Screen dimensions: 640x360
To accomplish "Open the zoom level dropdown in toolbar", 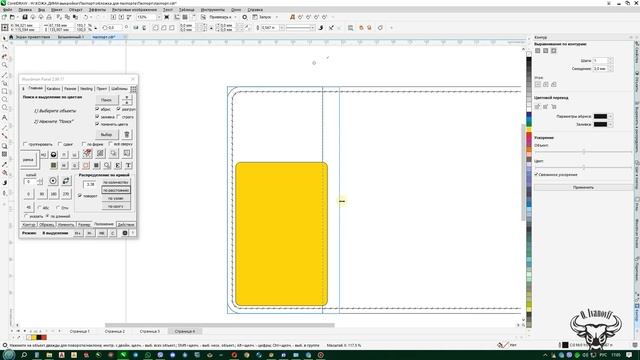I will coord(158,17).
